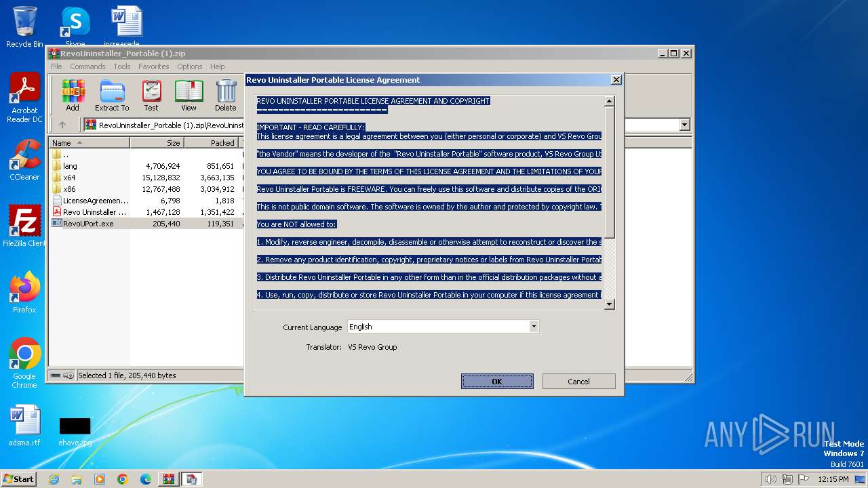Click the Extract To toolbar icon
Viewport: 868px width, 488px height.
pos(112,96)
